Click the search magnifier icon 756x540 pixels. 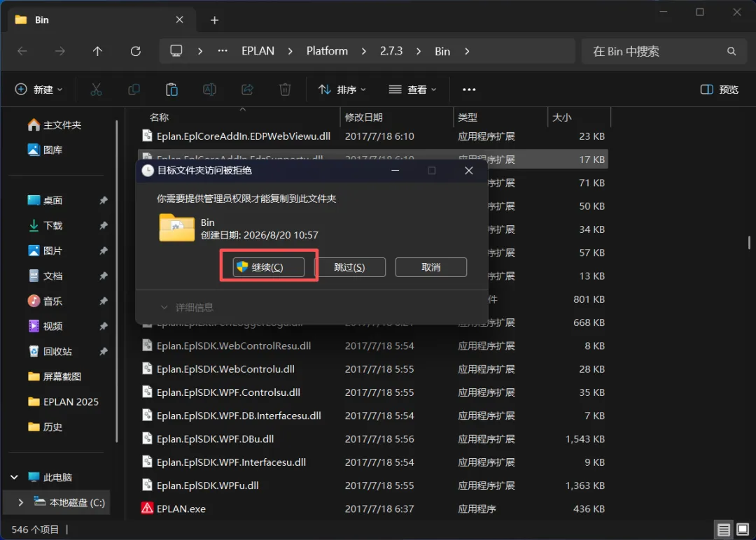coord(731,51)
